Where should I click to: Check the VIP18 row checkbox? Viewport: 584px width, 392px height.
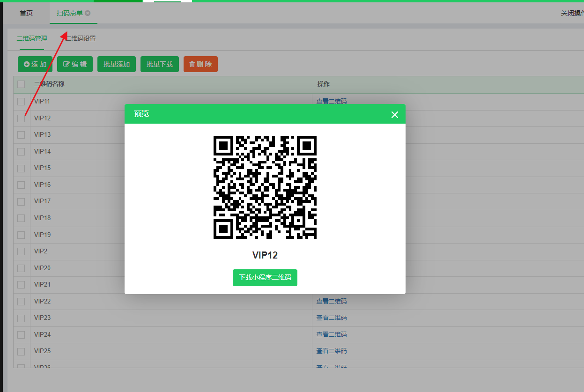coord(21,218)
